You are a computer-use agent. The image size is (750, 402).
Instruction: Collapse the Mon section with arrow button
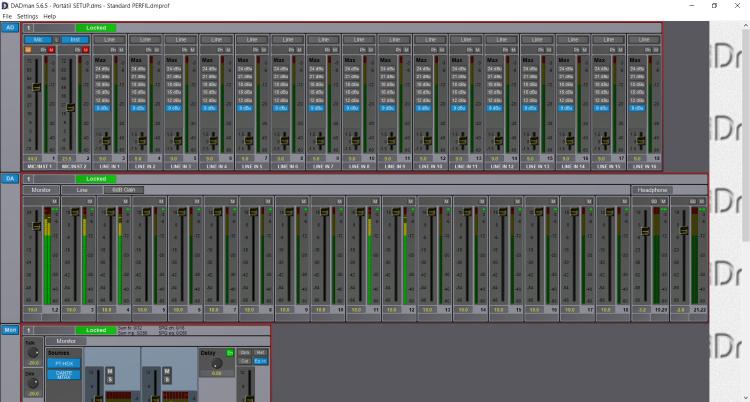point(29,329)
